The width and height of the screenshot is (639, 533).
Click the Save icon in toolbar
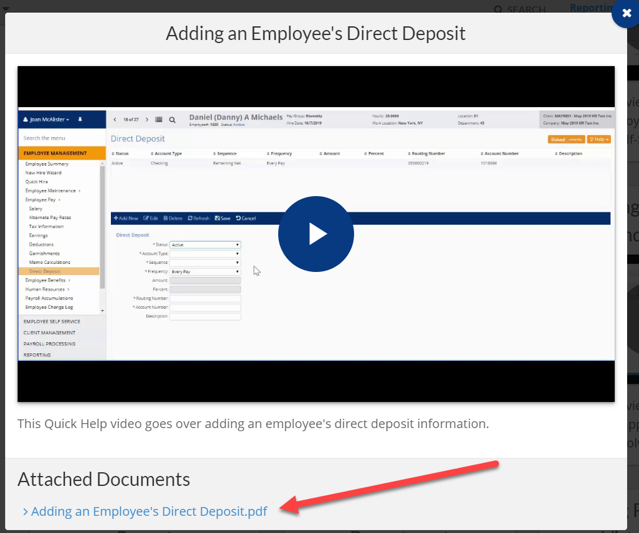pyautogui.click(x=223, y=218)
